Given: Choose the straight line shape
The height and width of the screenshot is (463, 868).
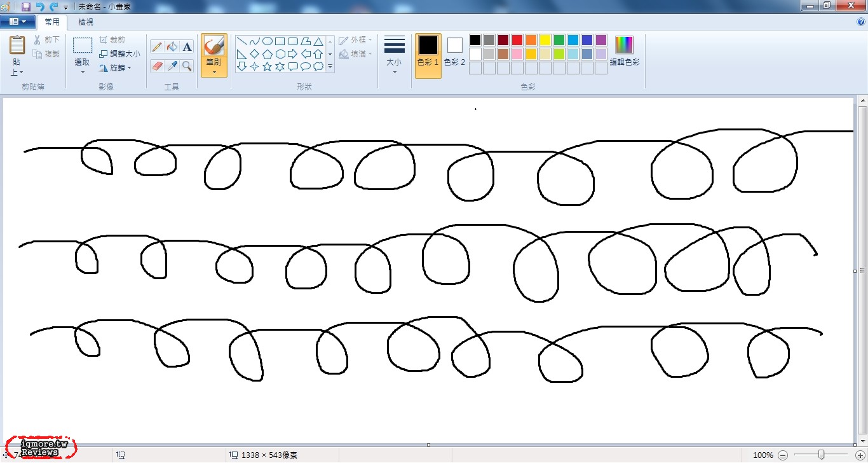Looking at the screenshot, I should (242, 41).
